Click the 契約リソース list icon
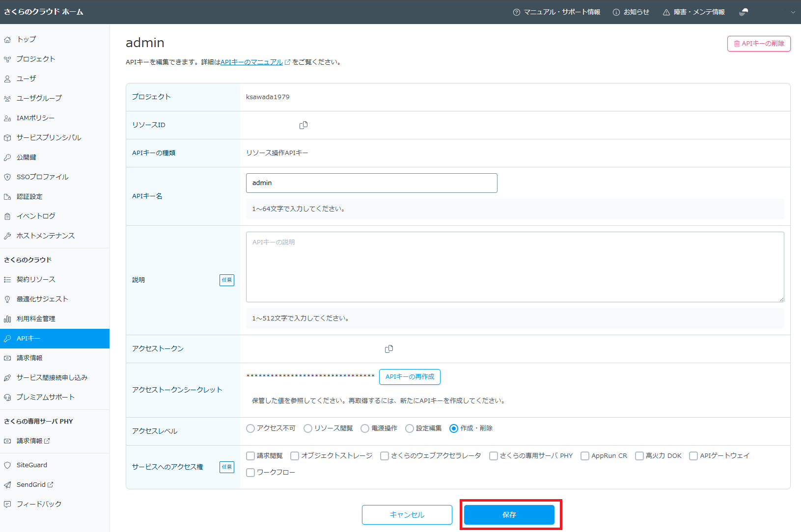The height and width of the screenshot is (532, 801). coord(7,280)
